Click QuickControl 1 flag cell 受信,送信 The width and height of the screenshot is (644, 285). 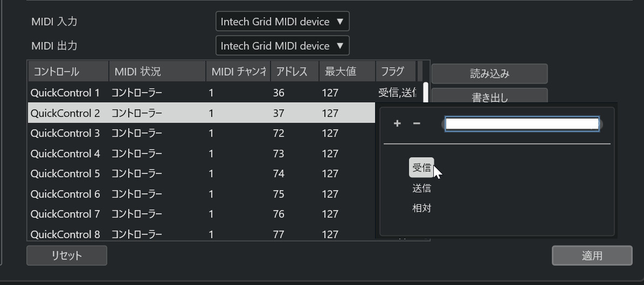(397, 93)
